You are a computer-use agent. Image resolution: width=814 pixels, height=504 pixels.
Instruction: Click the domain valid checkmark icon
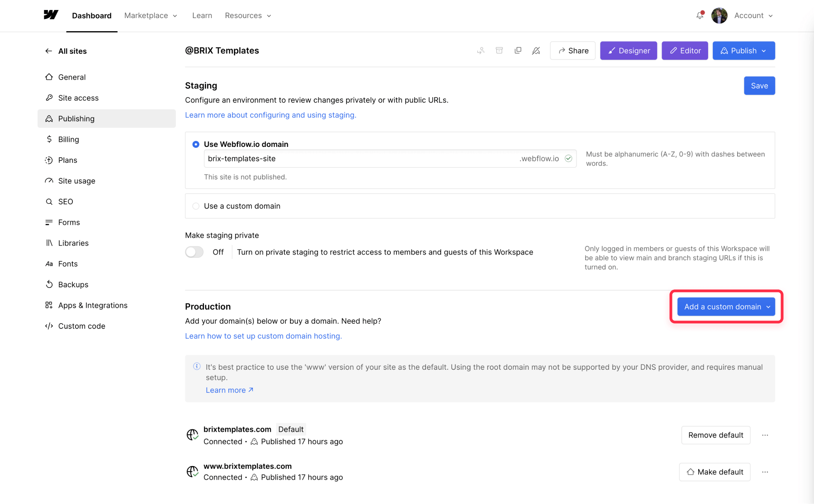tap(568, 159)
